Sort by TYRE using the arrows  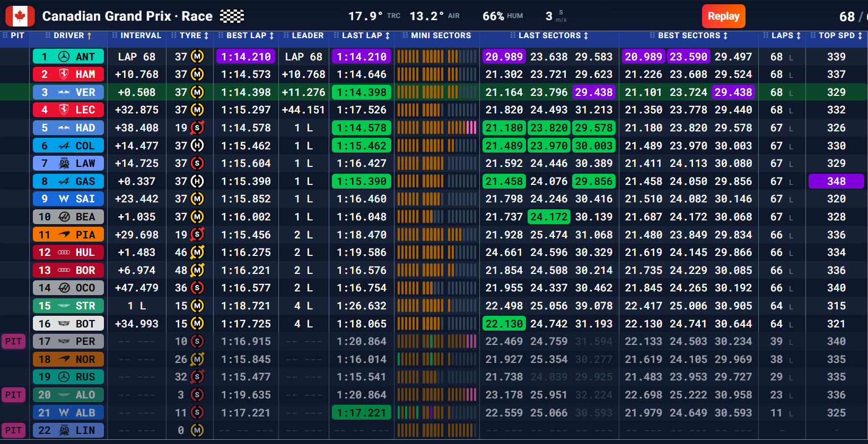click(x=206, y=35)
